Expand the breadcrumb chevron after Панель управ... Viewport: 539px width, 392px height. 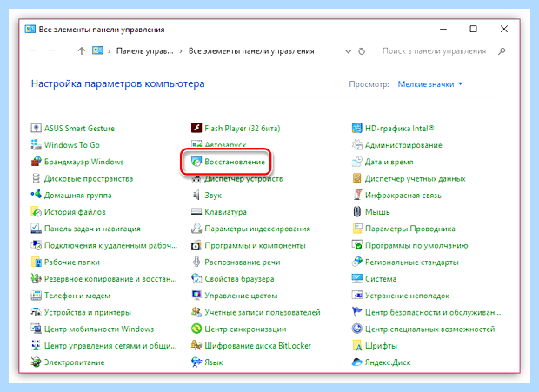pos(181,51)
